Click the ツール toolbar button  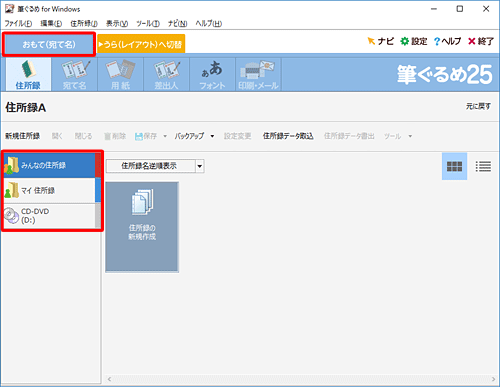click(x=392, y=136)
